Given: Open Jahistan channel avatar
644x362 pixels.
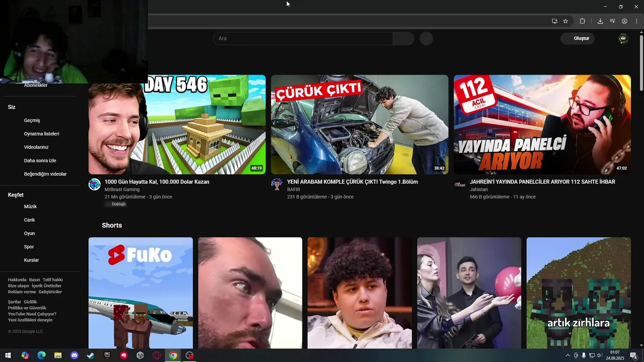Looking at the screenshot, I should coord(460,185).
